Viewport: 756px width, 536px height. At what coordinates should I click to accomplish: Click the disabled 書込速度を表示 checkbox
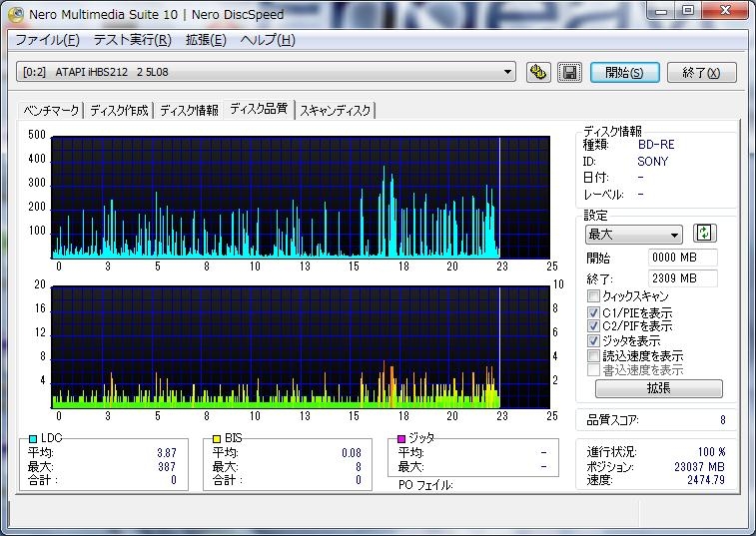pos(593,369)
